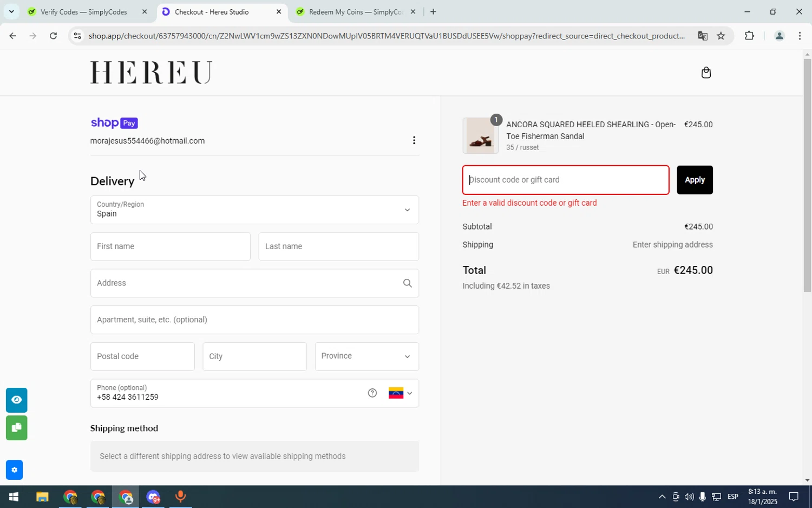Click the browser forward arrow
The height and width of the screenshot is (508, 812).
[x=33, y=36]
